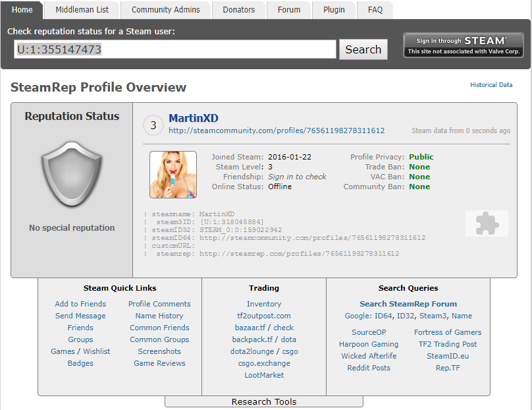Open csgo.exchange link
Screen dimensions: 532x410
coord(264,363)
